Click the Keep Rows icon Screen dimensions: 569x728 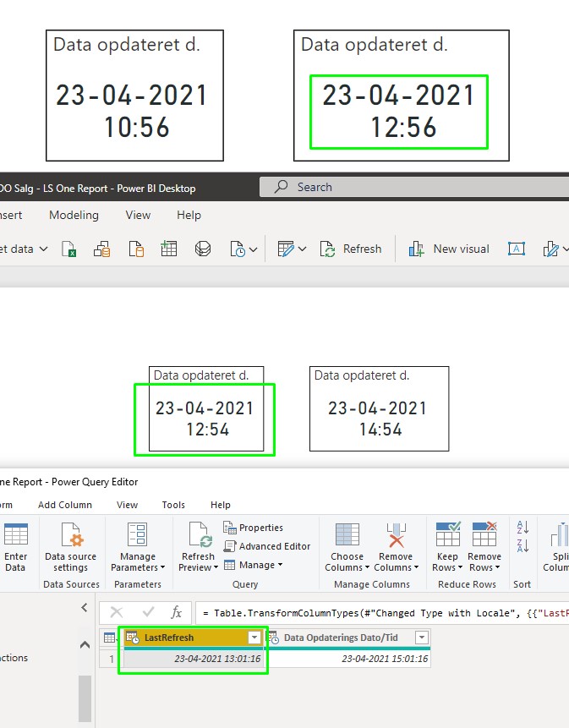(x=448, y=534)
